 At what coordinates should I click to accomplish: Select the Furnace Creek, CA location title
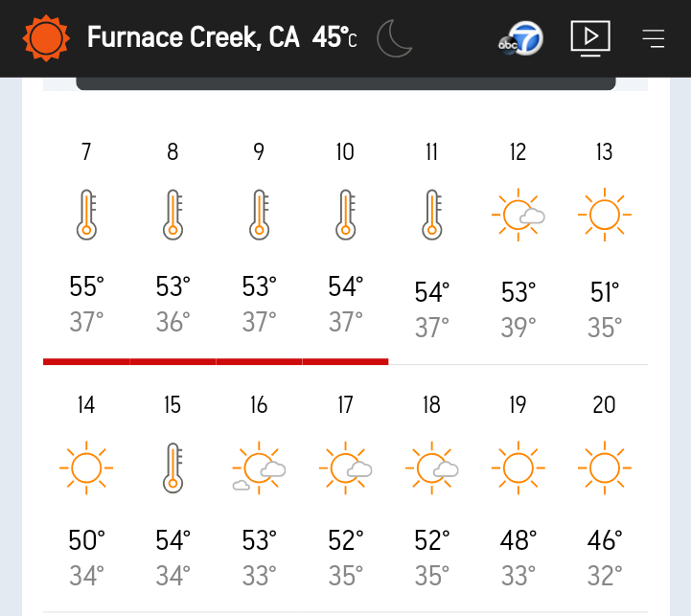[x=193, y=37]
